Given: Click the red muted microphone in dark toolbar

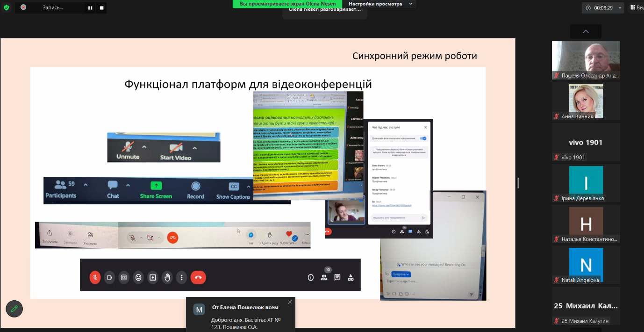Looking at the screenshot, I should pos(95,277).
